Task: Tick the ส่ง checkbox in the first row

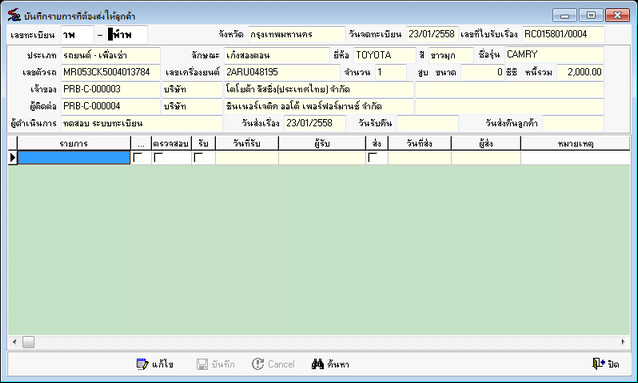Action: 372,157
